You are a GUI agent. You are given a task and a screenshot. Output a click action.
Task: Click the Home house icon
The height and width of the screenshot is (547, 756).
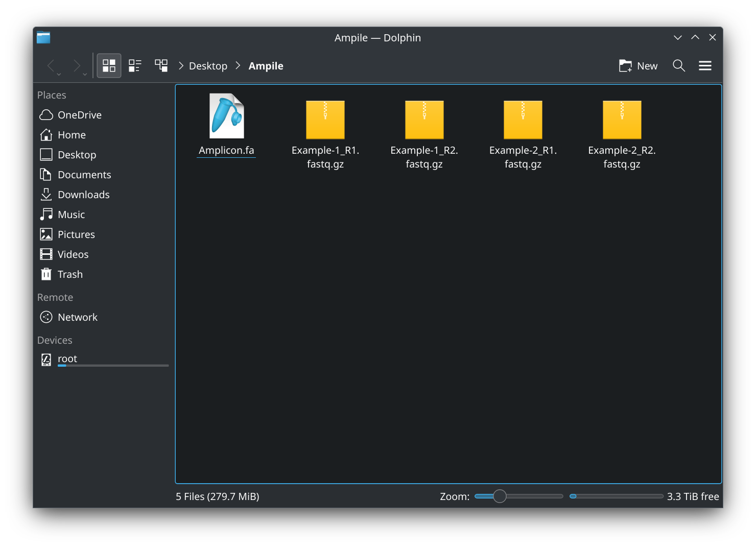[46, 135]
